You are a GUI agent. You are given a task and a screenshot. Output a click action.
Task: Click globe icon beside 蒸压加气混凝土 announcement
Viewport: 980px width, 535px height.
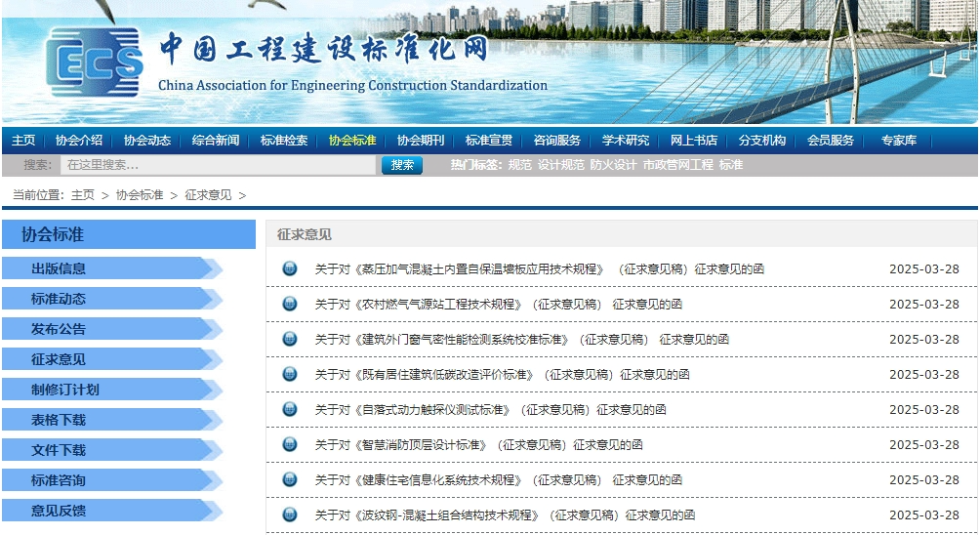click(x=290, y=269)
